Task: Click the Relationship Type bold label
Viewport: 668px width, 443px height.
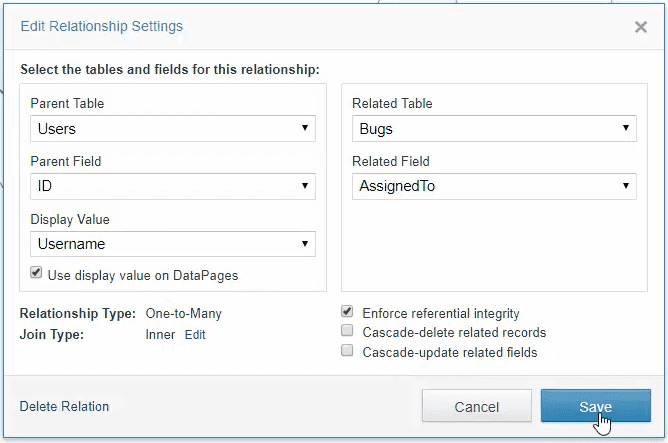Action: click(78, 314)
